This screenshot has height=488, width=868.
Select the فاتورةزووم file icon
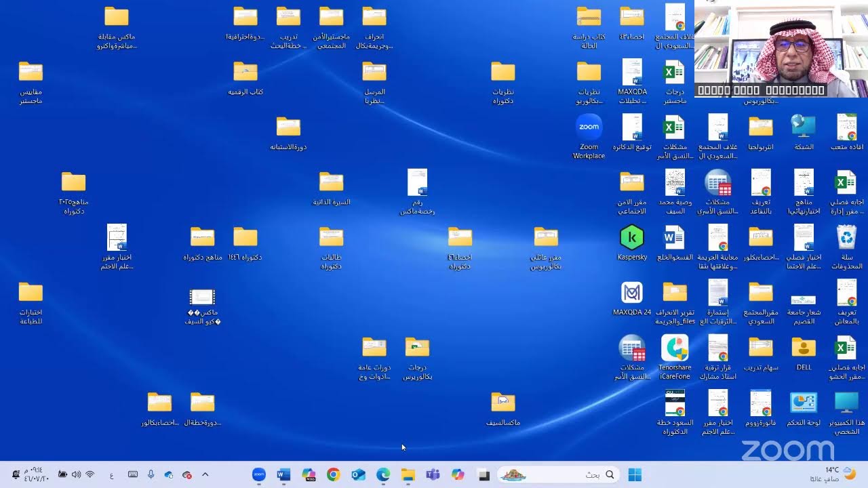pyautogui.click(x=761, y=409)
